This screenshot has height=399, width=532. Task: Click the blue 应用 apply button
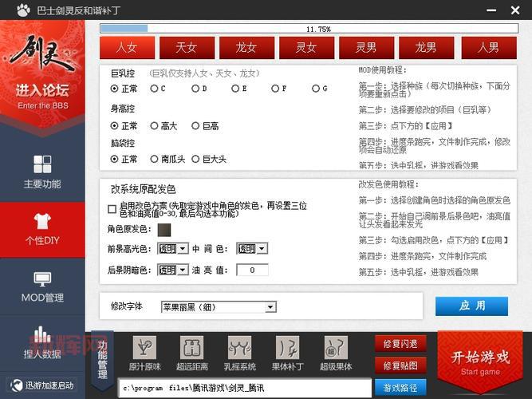coord(471,306)
